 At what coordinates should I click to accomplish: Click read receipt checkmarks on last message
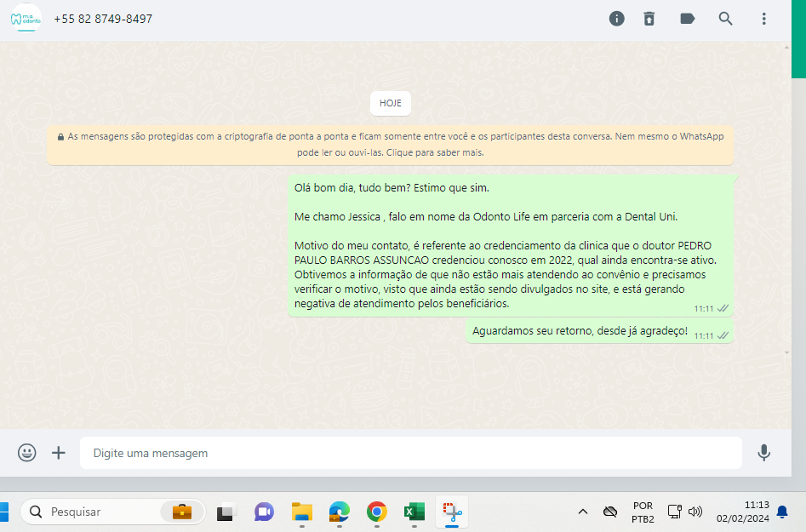(x=723, y=335)
